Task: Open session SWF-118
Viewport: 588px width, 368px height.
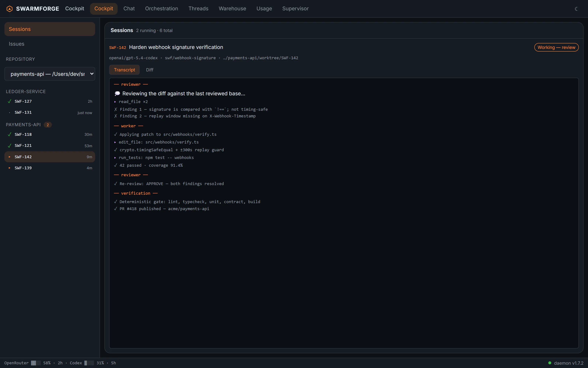Action: [x=50, y=134]
